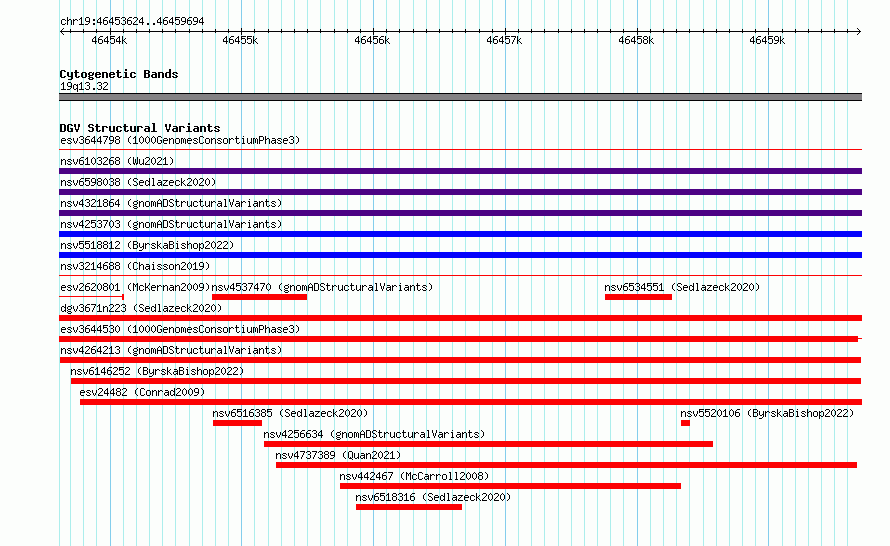Open nsv6518316 Sedlazeck2020 label
This screenshot has width=890, height=546.
click(x=433, y=497)
